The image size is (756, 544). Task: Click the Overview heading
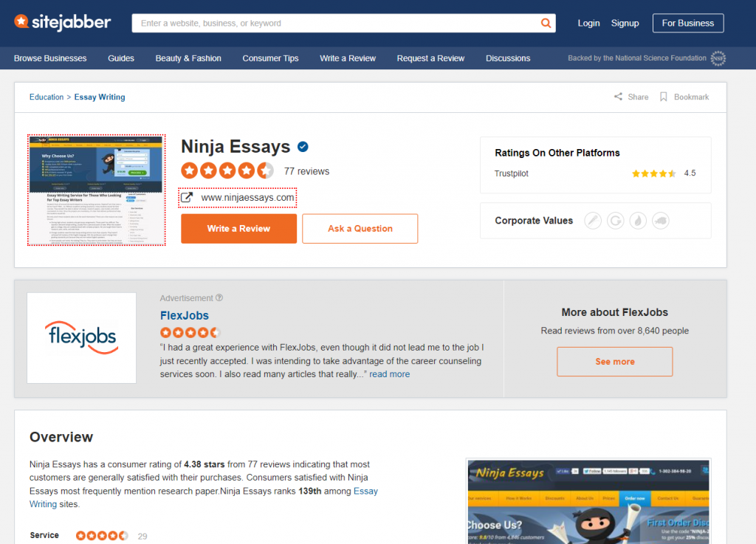tap(61, 437)
